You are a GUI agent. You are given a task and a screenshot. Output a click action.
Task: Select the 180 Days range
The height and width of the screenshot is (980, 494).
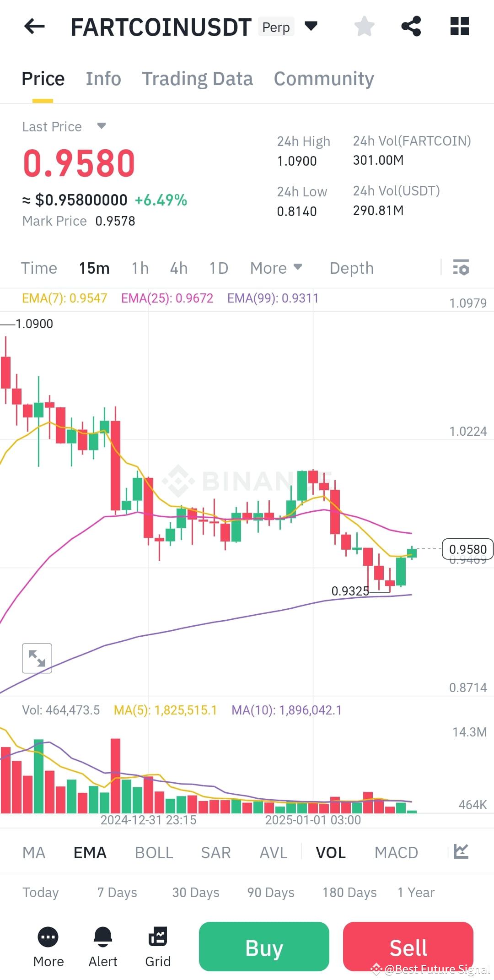tap(349, 892)
